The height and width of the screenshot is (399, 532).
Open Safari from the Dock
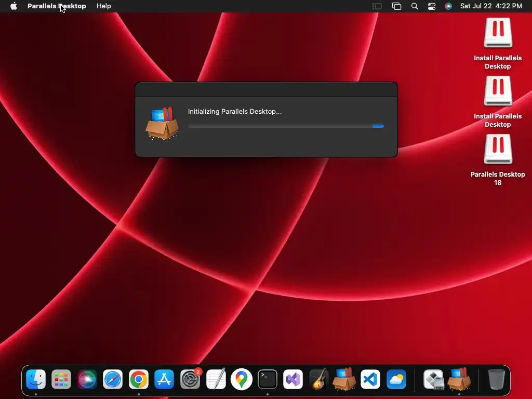click(x=113, y=379)
